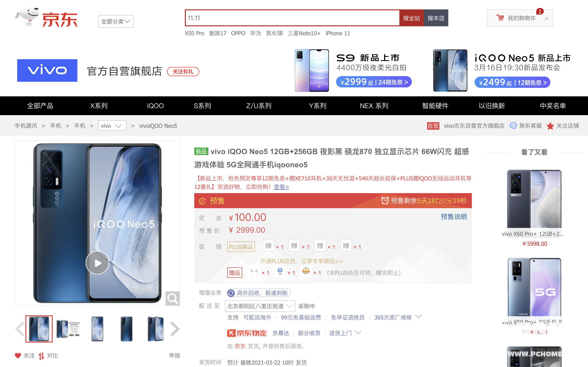This screenshot has width=588, height=367.
Task: Play the product video
Action: pyautogui.click(x=97, y=263)
